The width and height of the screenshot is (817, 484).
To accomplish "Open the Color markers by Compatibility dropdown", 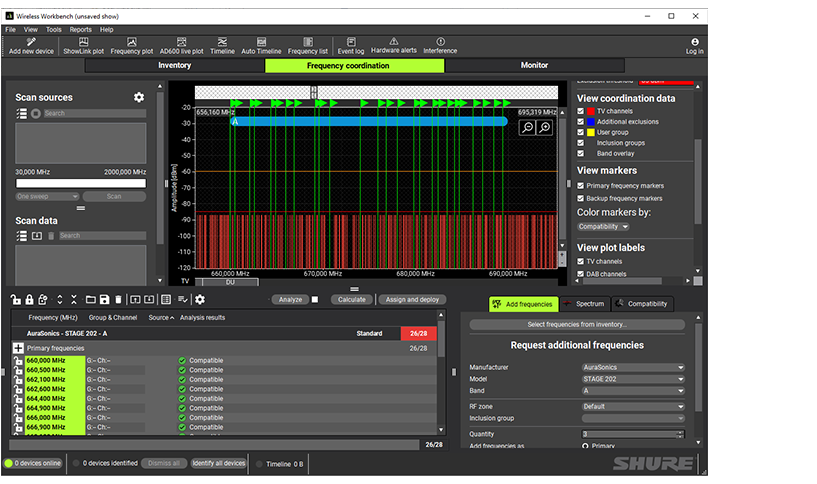I will [603, 227].
